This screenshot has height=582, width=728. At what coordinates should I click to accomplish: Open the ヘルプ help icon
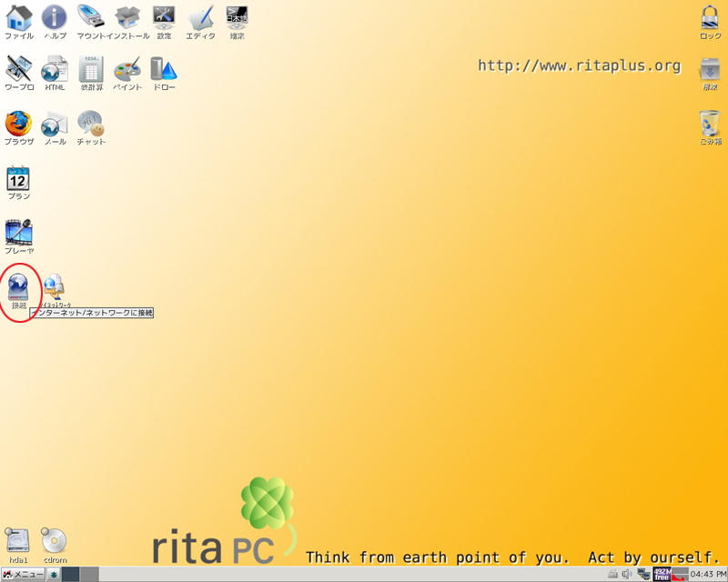click(x=55, y=18)
